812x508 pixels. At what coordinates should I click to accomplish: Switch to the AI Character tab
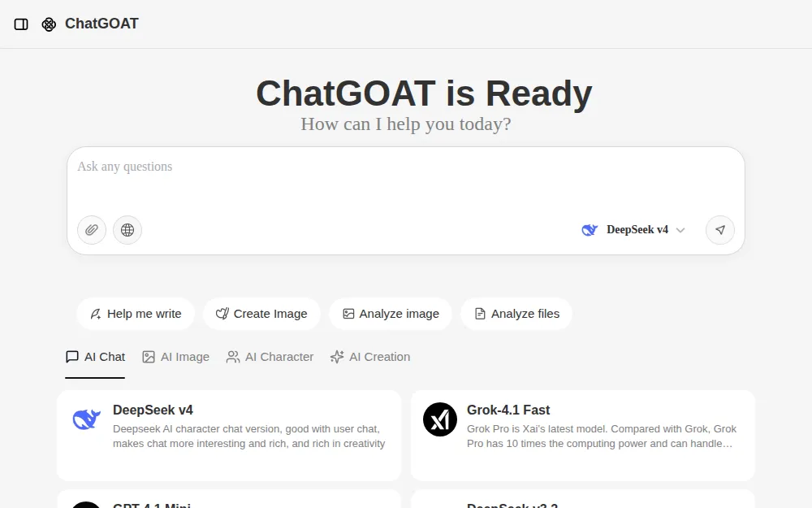tap(270, 357)
